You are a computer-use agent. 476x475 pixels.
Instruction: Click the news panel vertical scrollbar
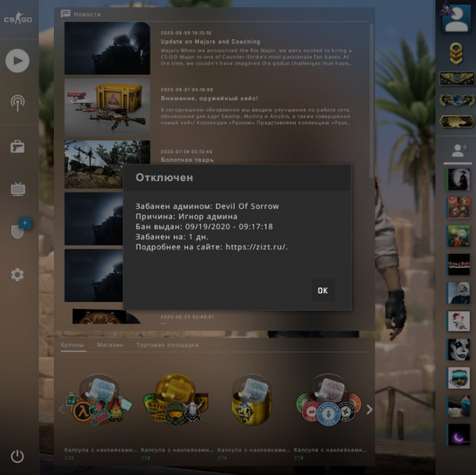(x=371, y=95)
